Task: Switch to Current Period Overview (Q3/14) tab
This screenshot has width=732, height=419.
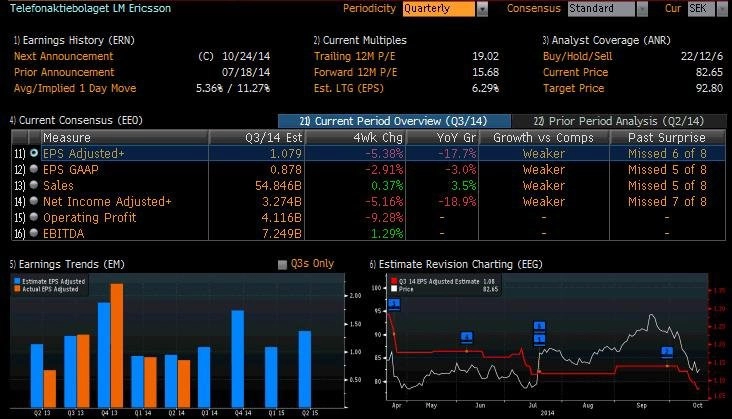Action: (x=394, y=121)
